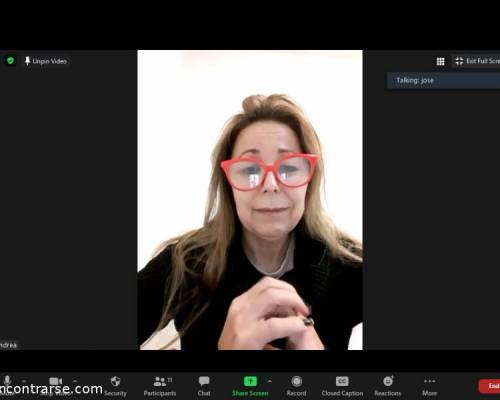
Task: Mute the microphone icon
Action: [x=7, y=380]
